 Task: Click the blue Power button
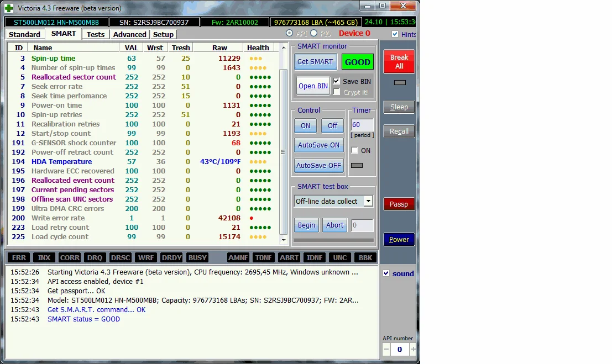[399, 240]
